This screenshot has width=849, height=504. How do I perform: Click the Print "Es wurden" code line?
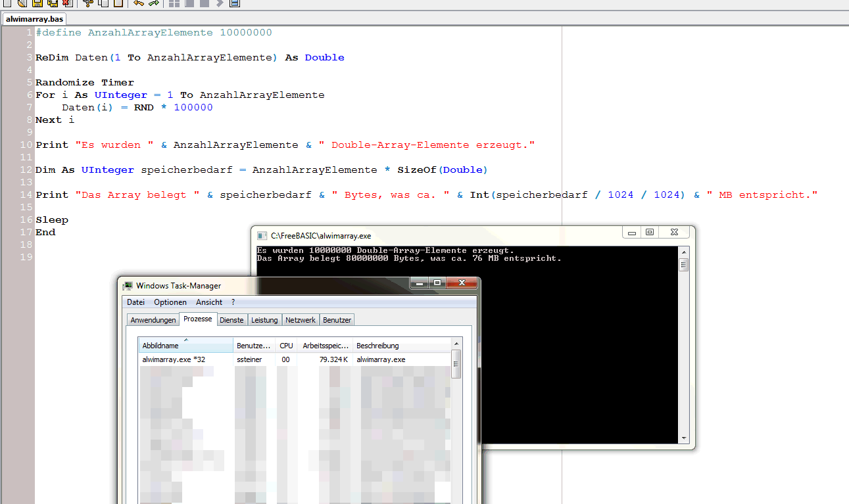(x=285, y=145)
